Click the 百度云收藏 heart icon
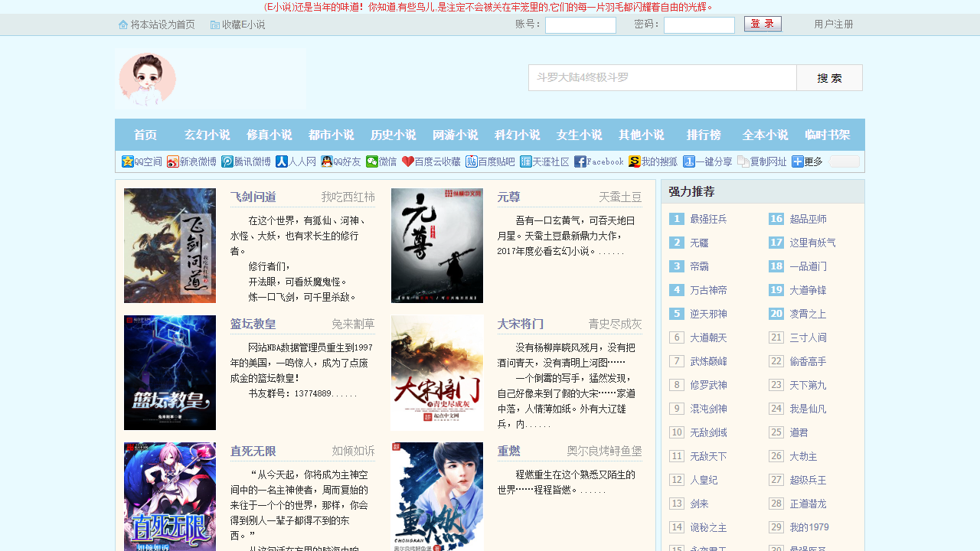Screen dimensions: 980x551 408,161
